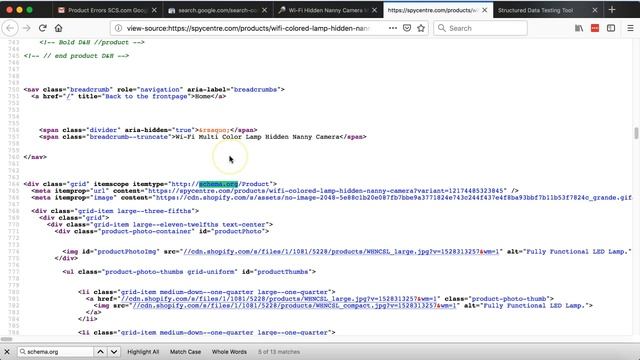Screen dimensions: 640x360
Task: Open the red extension icon in toolbar
Action: click(x=595, y=28)
